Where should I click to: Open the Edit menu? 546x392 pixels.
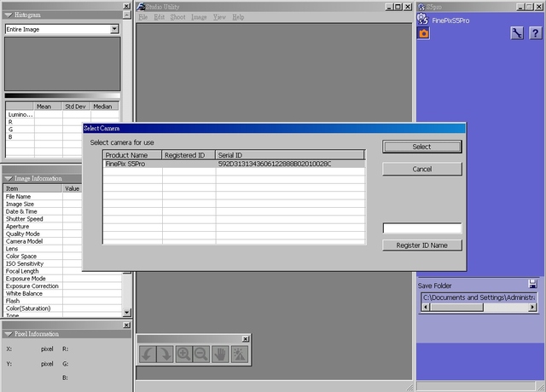pos(160,17)
